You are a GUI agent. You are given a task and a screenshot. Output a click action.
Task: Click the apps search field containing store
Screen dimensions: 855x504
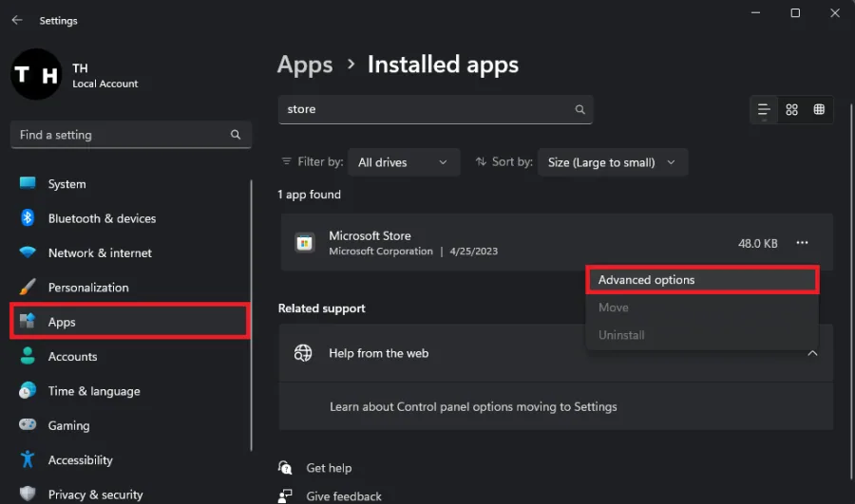(x=435, y=109)
